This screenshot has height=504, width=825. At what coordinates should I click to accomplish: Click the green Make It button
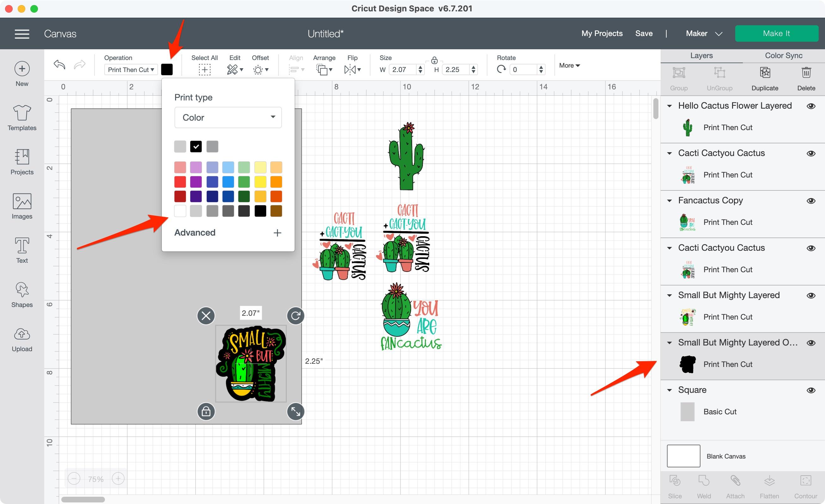(776, 33)
